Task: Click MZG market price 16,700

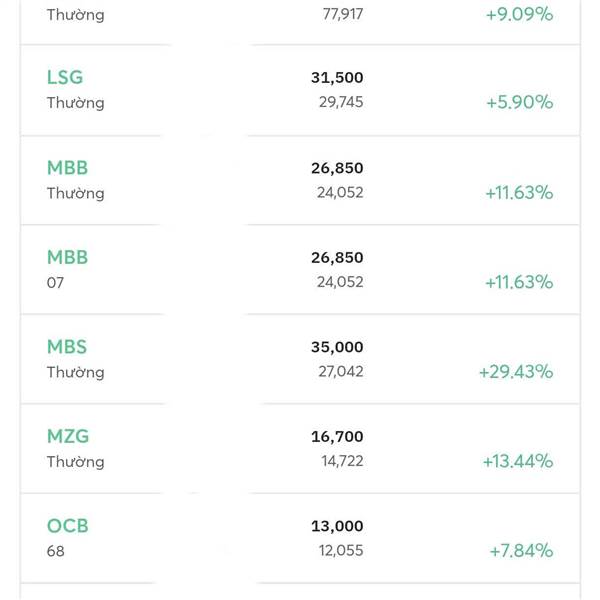Action: coord(337,437)
